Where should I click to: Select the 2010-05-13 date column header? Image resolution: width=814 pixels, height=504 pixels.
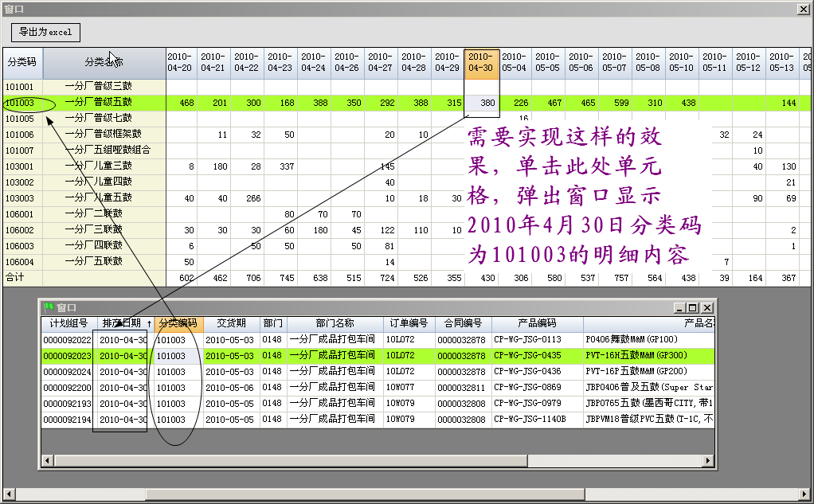(782, 64)
